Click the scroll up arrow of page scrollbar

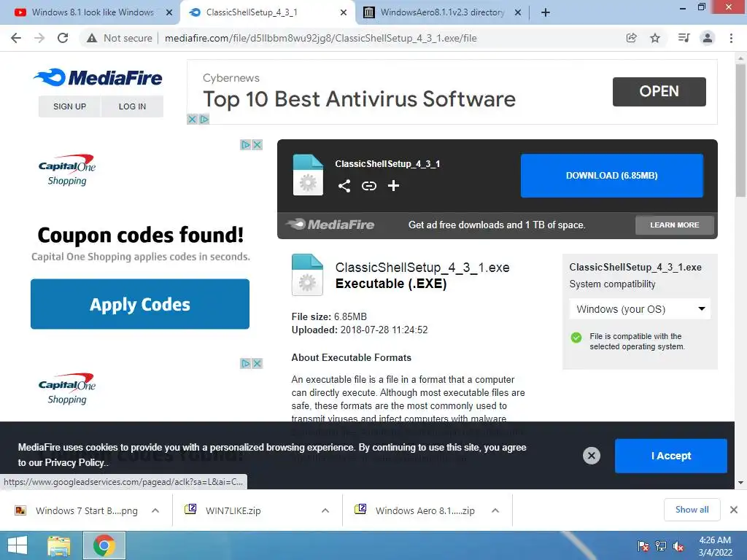[x=740, y=57]
